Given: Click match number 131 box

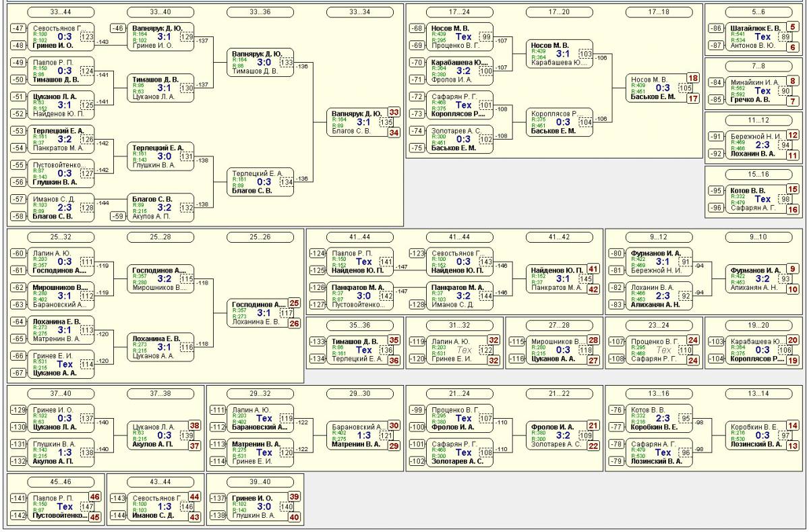Looking at the screenshot, I should pyautogui.click(x=187, y=156).
